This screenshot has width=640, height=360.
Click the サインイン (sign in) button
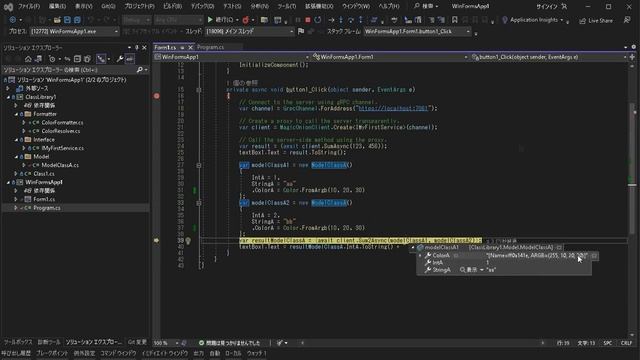pos(551,7)
